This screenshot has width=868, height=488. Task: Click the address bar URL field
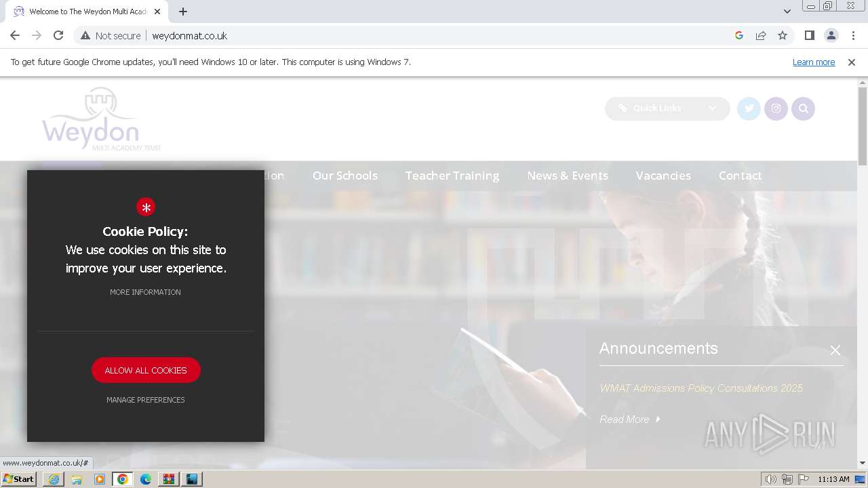click(x=434, y=35)
